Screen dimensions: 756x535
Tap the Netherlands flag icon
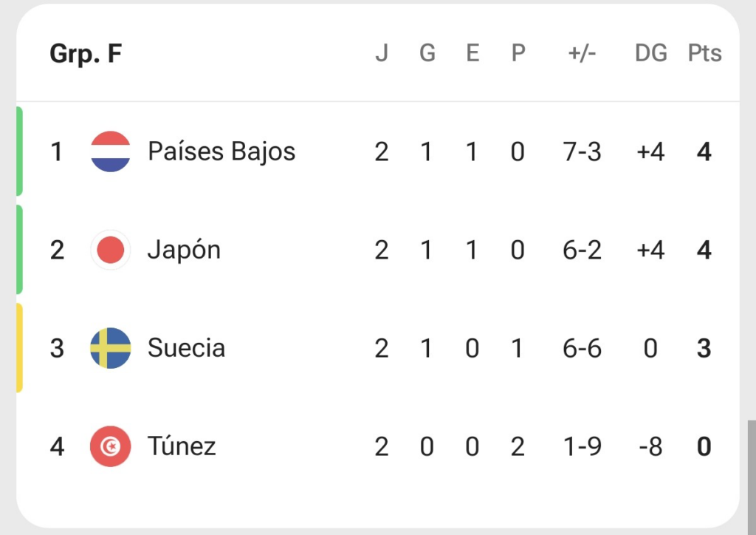(x=111, y=151)
